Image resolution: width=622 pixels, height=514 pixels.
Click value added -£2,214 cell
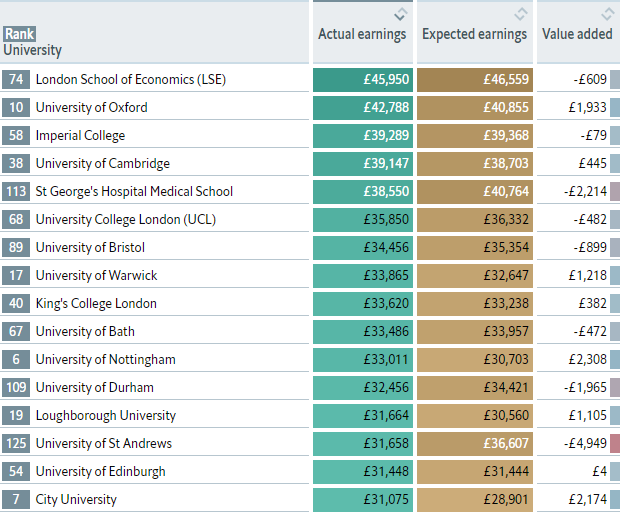point(578,192)
